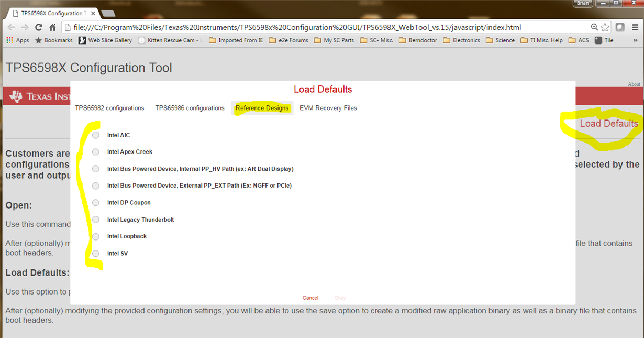Open the Reference Designs tab
Image resolution: width=644 pixels, height=338 pixels.
click(x=262, y=108)
